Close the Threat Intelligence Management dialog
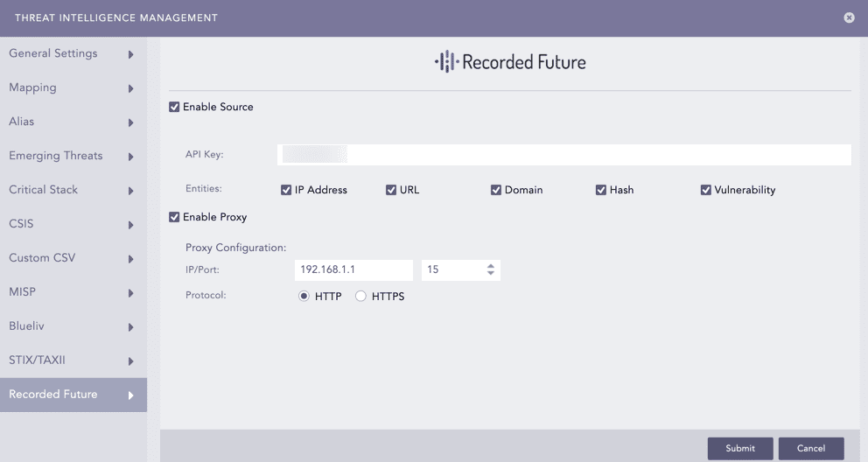 click(x=849, y=17)
